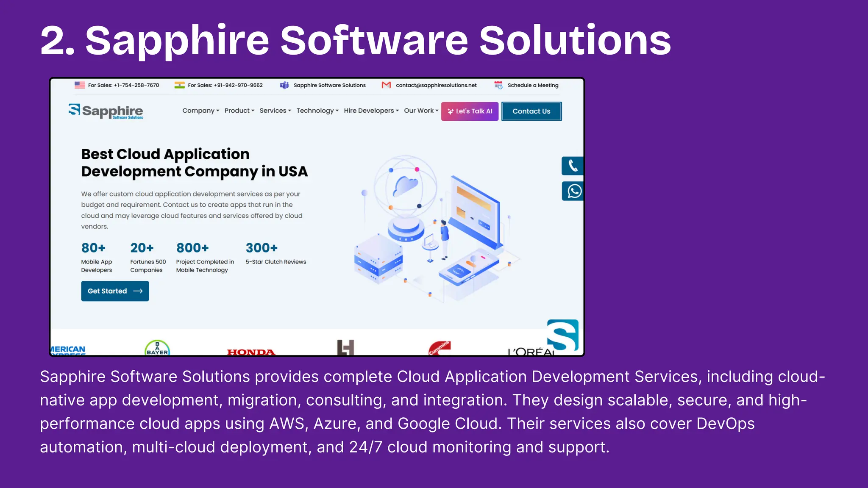The height and width of the screenshot is (488, 868).
Task: Click the 300+ 5-Star Clutch Reviews stat
Action: (276, 253)
